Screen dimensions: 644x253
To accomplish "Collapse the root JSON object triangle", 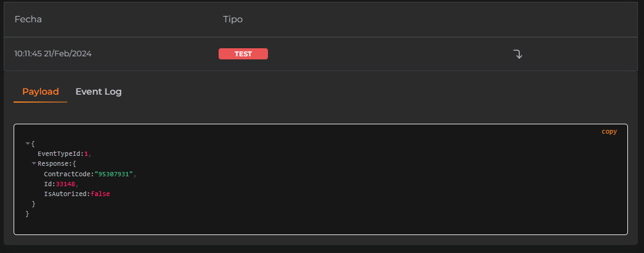I will [x=28, y=144].
